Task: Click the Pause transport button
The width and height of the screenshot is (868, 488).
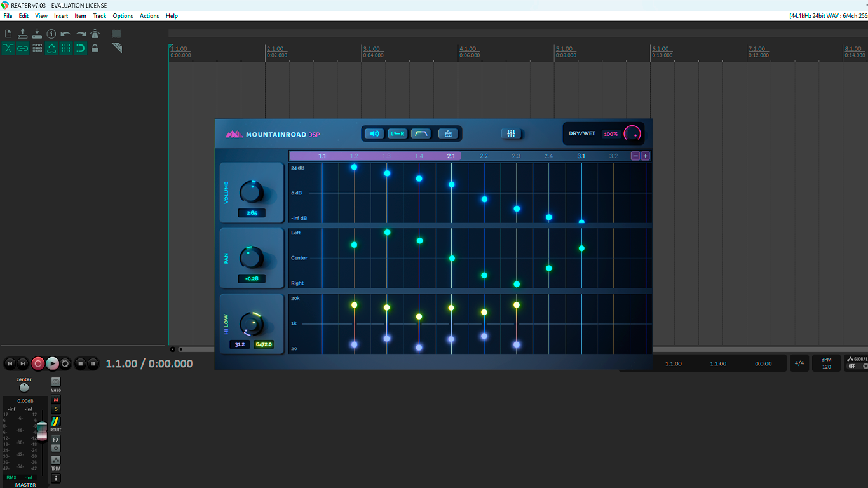Action: (93, 363)
